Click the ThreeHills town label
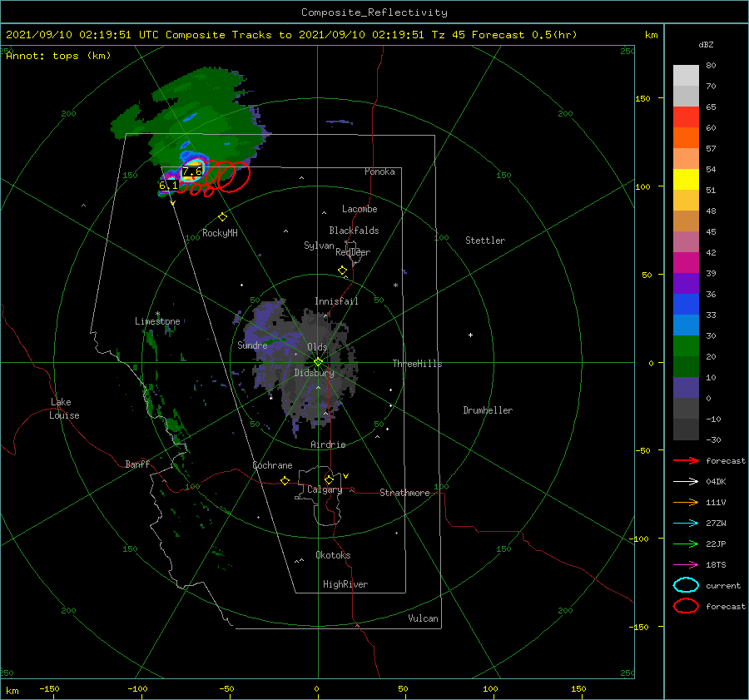Screen dimensions: 749x700 point(418,364)
